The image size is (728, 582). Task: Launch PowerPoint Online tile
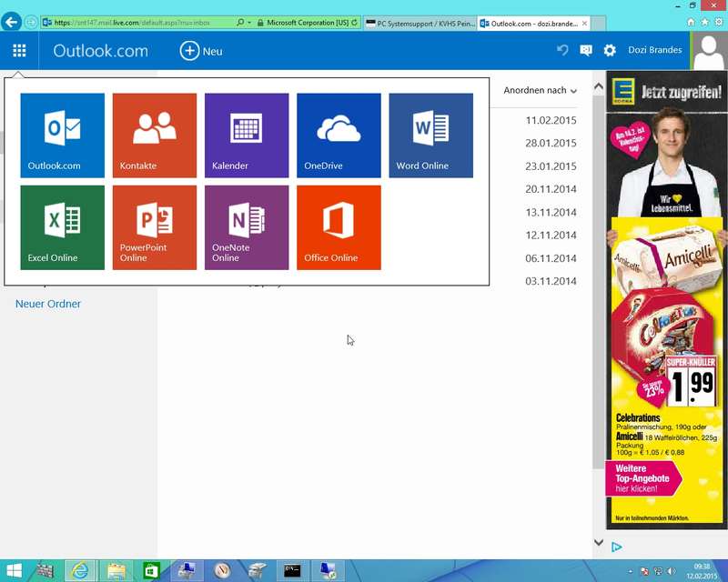coord(154,227)
